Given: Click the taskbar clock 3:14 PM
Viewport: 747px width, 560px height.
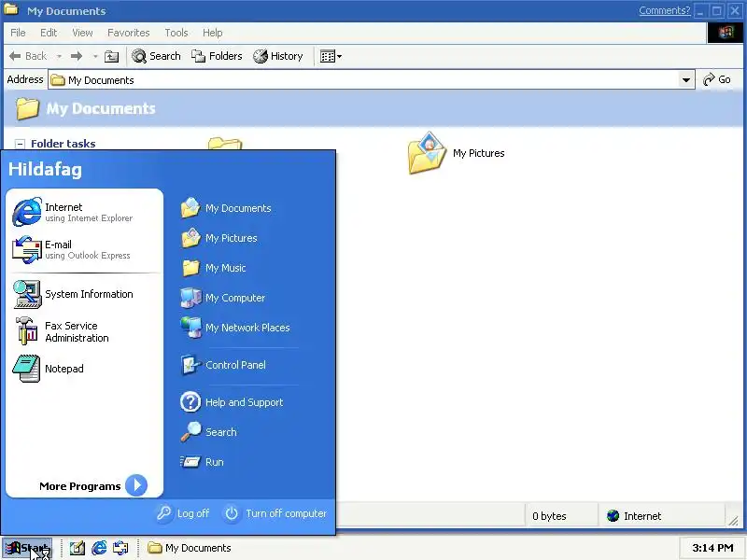Looking at the screenshot, I should pyautogui.click(x=712, y=548).
